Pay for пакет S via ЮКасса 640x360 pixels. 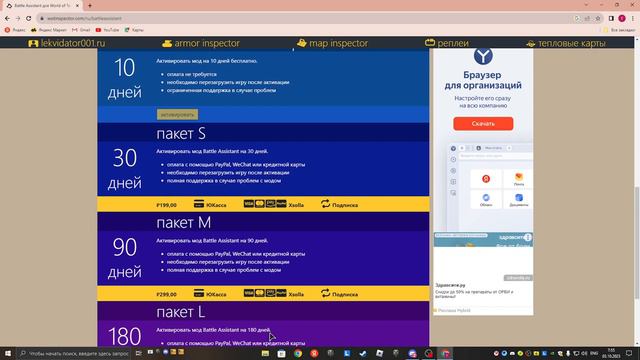tap(210, 204)
